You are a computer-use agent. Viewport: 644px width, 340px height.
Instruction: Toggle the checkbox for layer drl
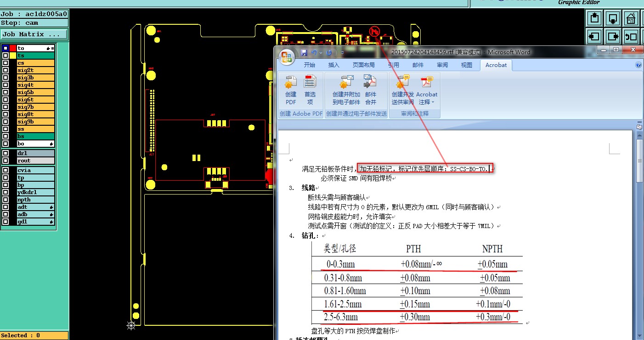[6, 153]
